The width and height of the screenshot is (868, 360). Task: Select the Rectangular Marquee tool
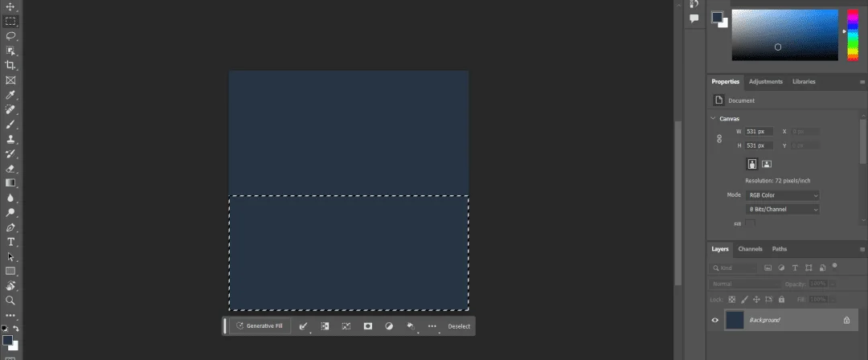(10, 22)
